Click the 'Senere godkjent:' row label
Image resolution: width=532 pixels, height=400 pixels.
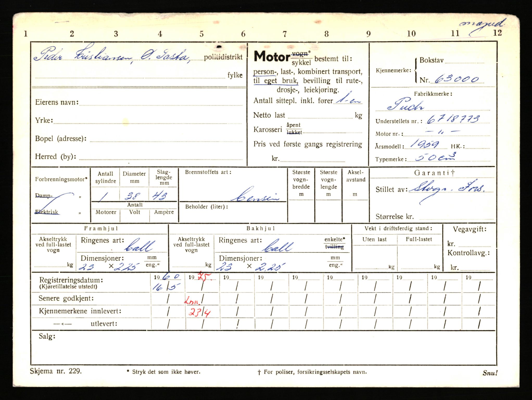pos(66,298)
